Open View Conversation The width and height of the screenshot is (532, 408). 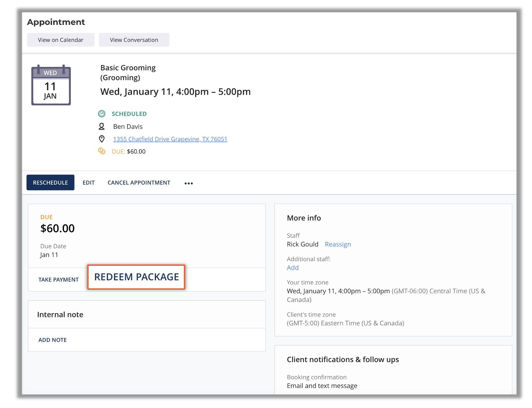pyautogui.click(x=134, y=40)
